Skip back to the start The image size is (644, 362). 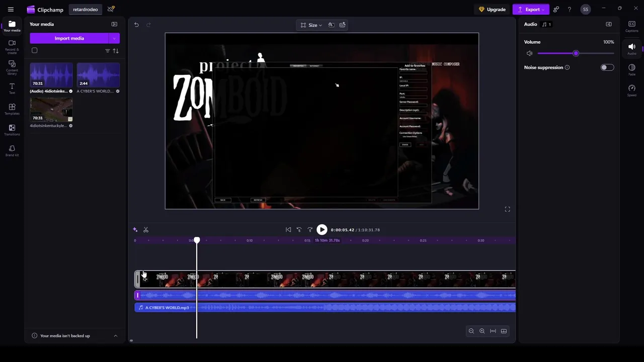(288, 230)
